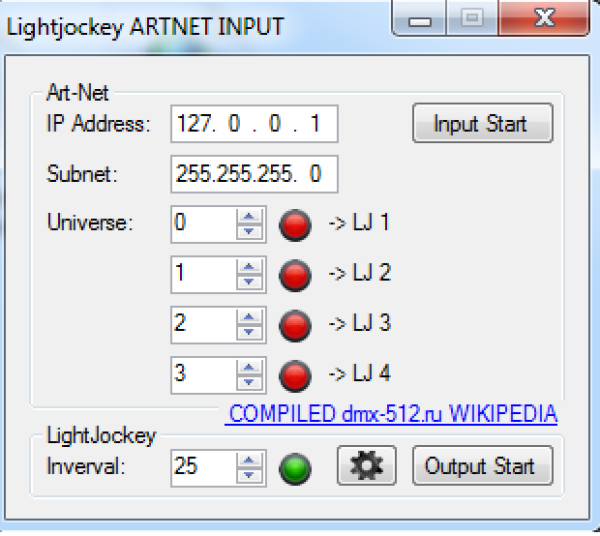600x536 pixels.
Task: Click the red indicator for LJ 4
Action: (293, 375)
